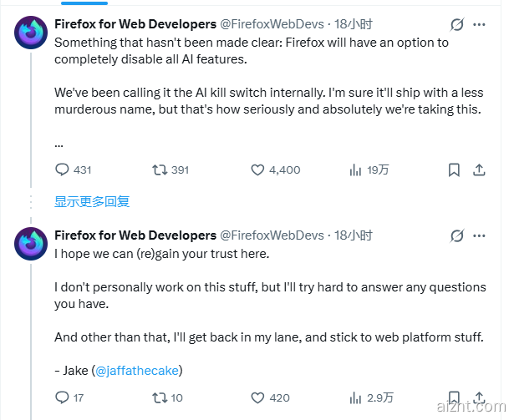This screenshot has height=420, width=514.
Task: Click the Grok icon on first tweet
Action: tap(456, 25)
